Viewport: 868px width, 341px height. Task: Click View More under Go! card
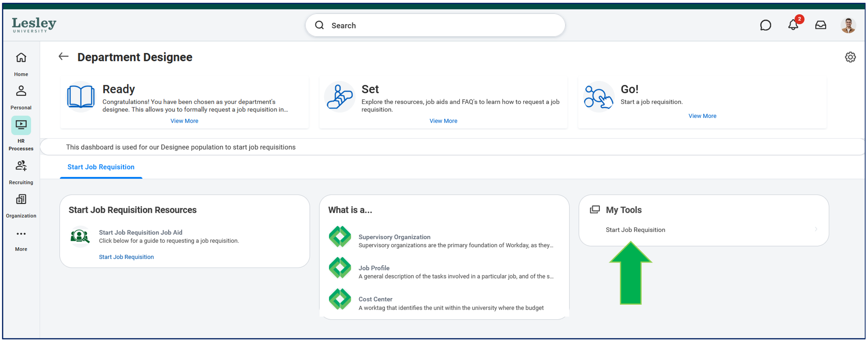[702, 116]
